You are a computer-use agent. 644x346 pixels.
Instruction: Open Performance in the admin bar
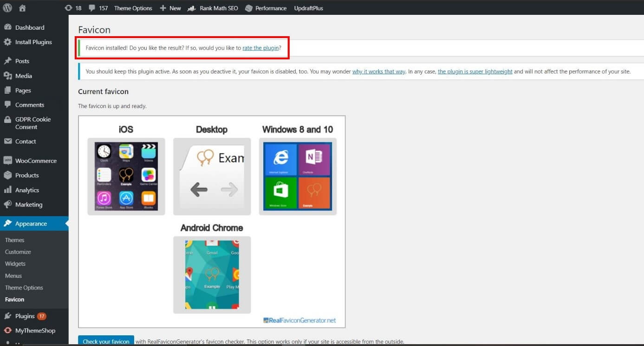[266, 8]
